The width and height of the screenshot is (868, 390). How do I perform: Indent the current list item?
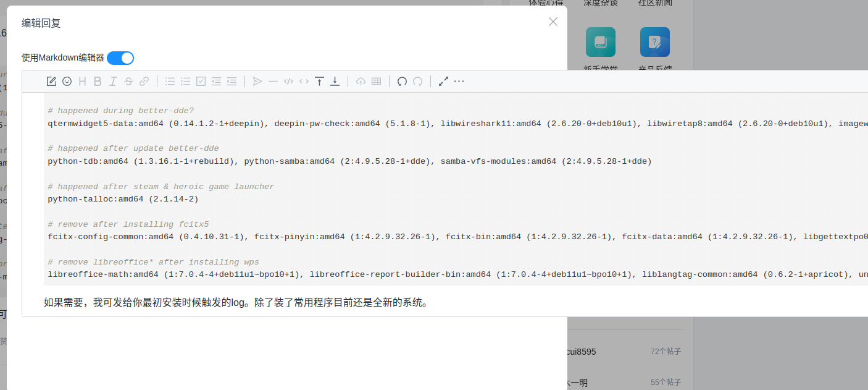(232, 81)
